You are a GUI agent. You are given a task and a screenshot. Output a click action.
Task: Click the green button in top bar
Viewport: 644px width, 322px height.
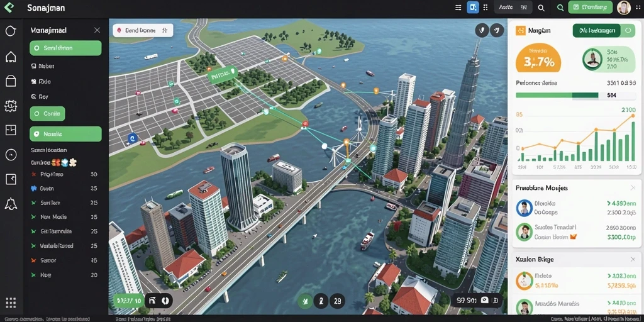pos(590,8)
